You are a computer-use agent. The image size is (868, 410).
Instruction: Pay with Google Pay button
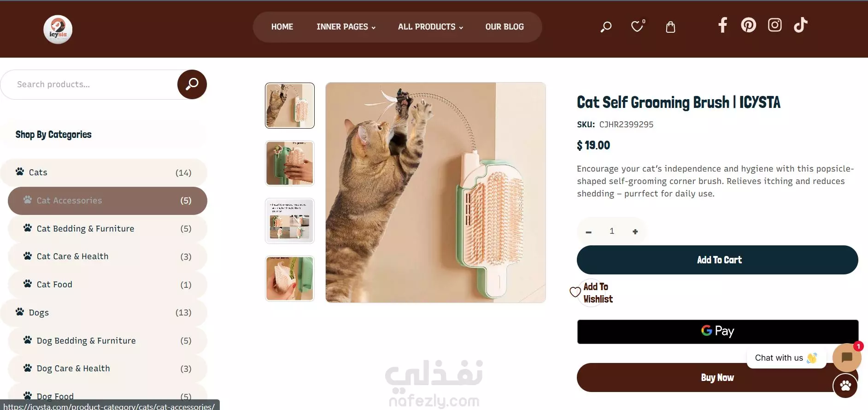click(x=718, y=332)
